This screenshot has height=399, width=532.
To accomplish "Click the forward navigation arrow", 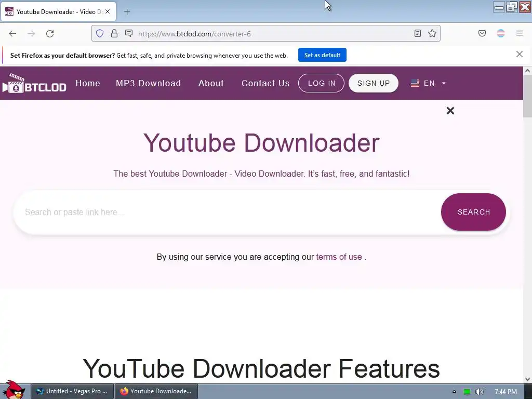I will click(31, 34).
